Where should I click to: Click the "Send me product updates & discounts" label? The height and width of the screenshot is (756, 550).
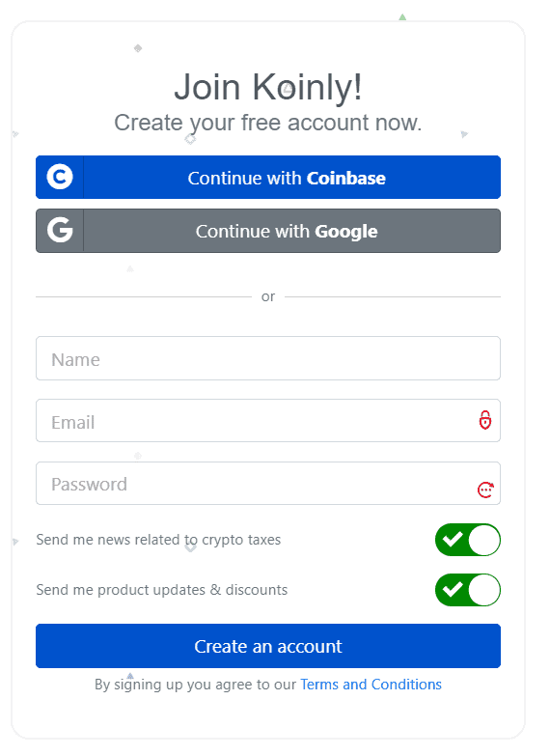(x=161, y=590)
